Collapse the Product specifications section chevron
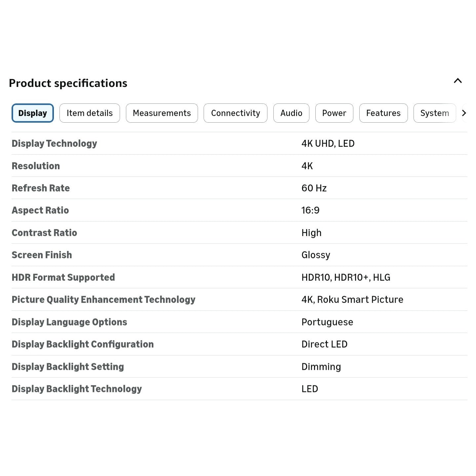The width and height of the screenshot is (476, 476). [457, 81]
